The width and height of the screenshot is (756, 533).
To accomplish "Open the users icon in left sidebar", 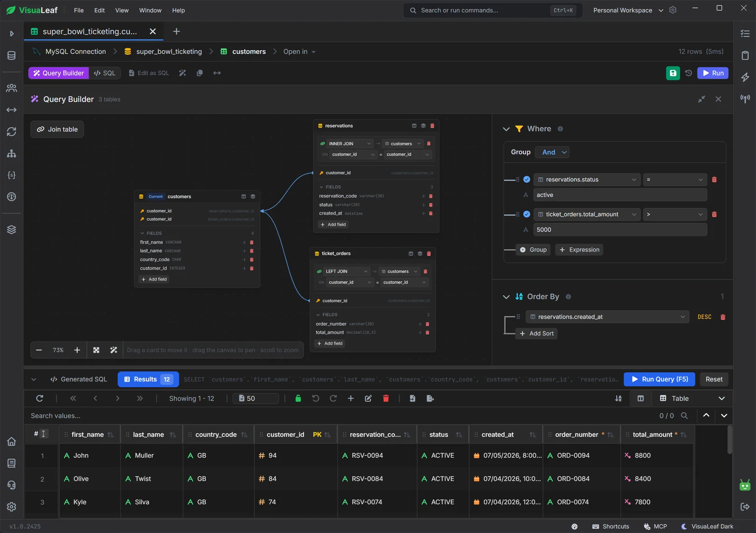I will pyautogui.click(x=11, y=88).
